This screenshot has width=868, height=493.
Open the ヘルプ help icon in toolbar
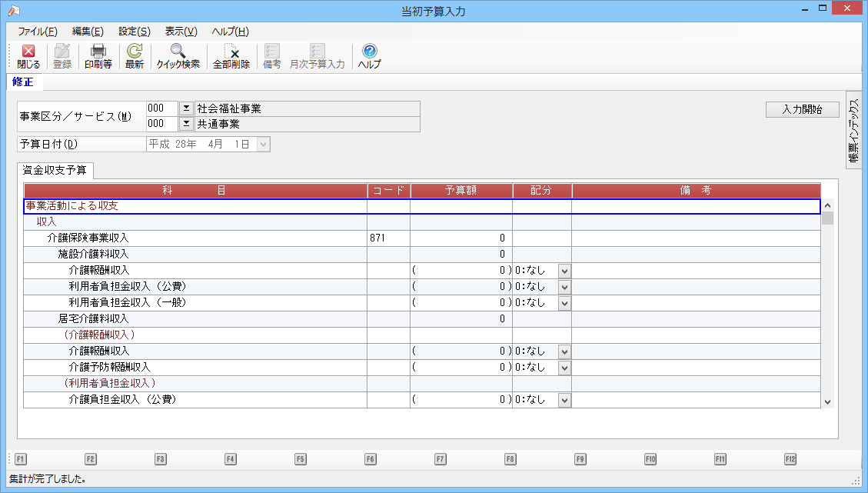(x=369, y=57)
